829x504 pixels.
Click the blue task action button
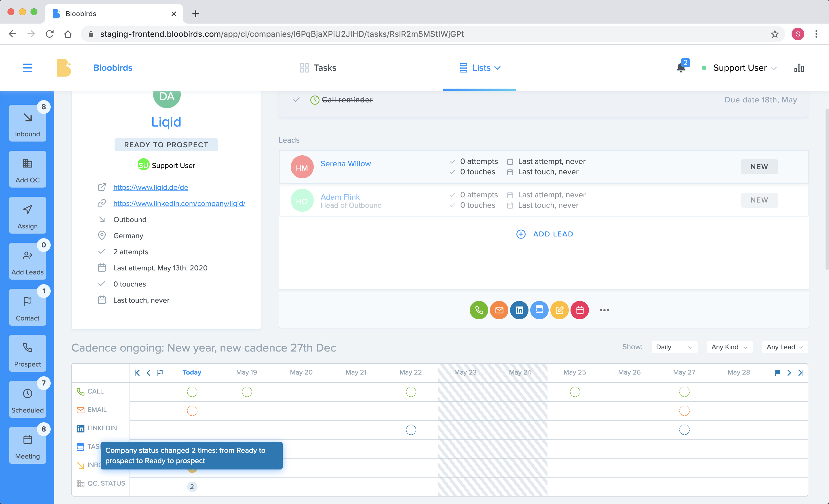(x=539, y=310)
